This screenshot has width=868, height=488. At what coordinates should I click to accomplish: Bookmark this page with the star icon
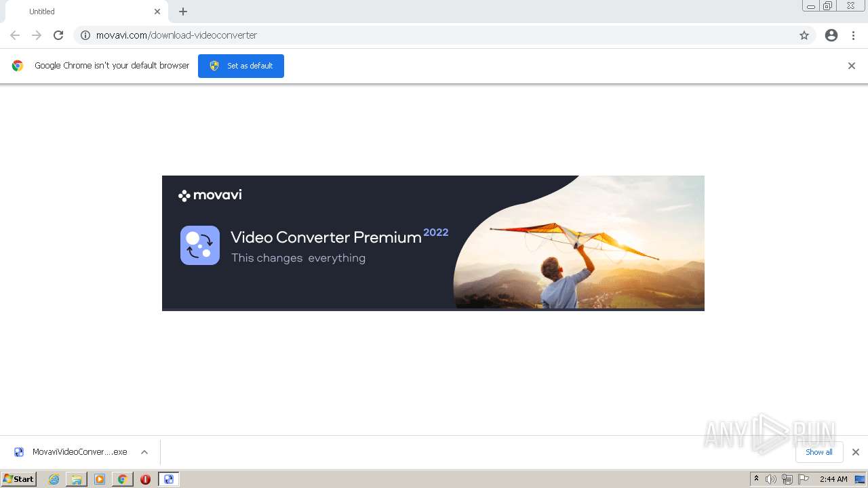804,35
